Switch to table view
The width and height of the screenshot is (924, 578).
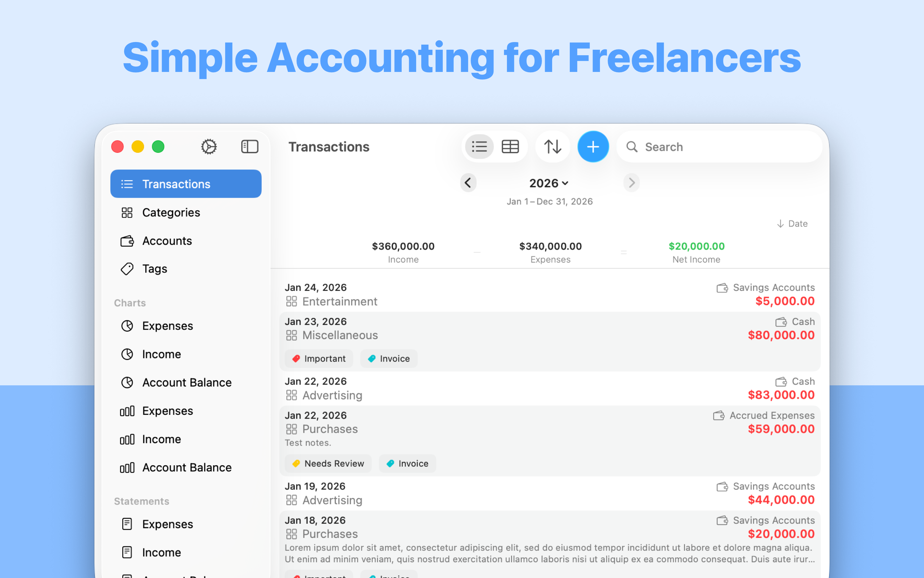(x=510, y=147)
